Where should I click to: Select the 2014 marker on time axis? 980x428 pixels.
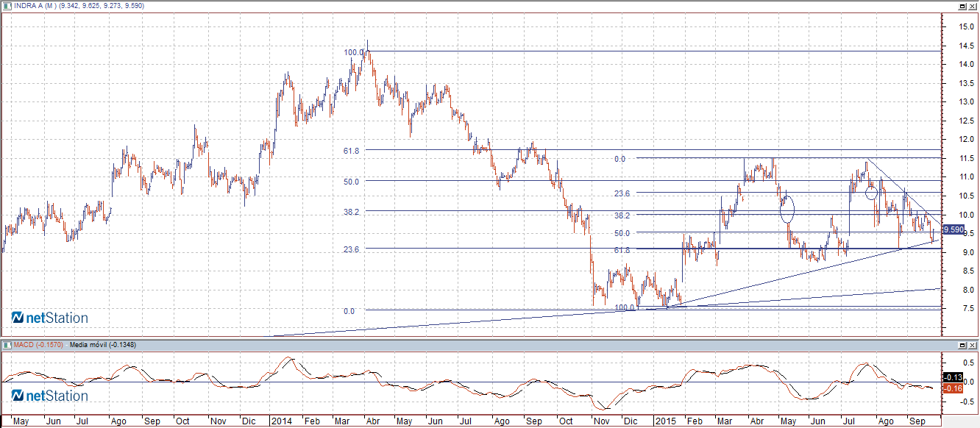click(280, 421)
